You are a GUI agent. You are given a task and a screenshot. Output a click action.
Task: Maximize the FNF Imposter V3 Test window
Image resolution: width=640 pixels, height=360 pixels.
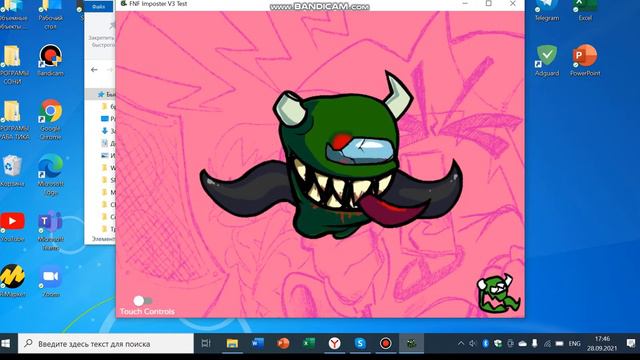(489, 4)
